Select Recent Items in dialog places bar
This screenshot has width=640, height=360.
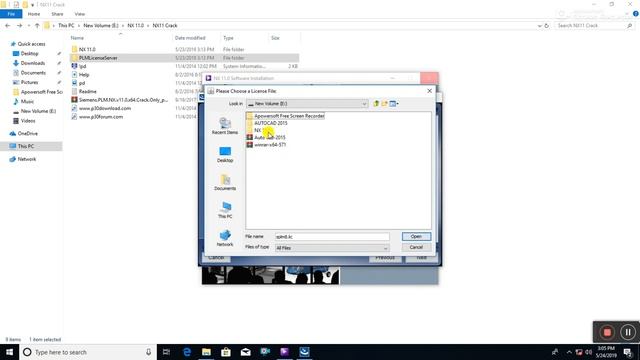coord(225,126)
